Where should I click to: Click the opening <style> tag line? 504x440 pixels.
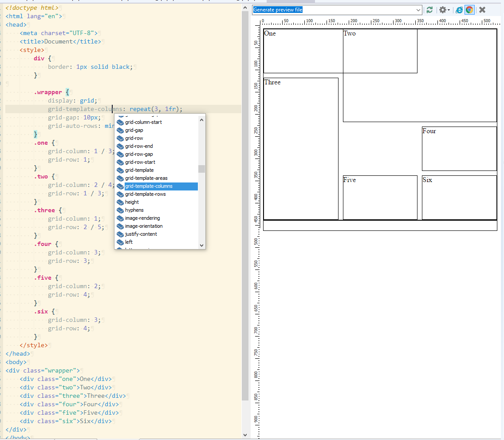(x=32, y=50)
